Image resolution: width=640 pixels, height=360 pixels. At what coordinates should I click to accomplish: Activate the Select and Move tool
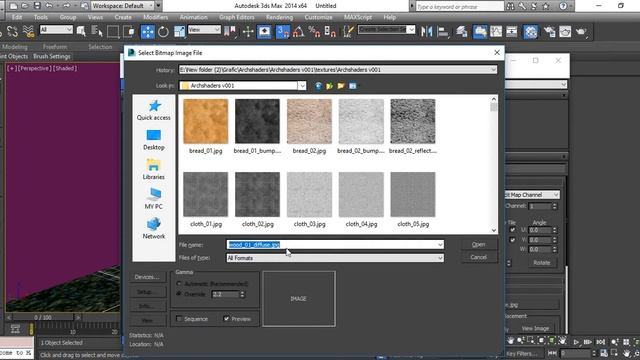pos(148,31)
